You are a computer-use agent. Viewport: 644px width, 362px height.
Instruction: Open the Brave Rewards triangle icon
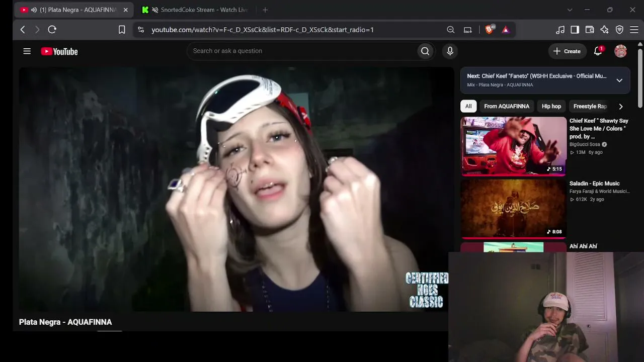pyautogui.click(x=506, y=30)
